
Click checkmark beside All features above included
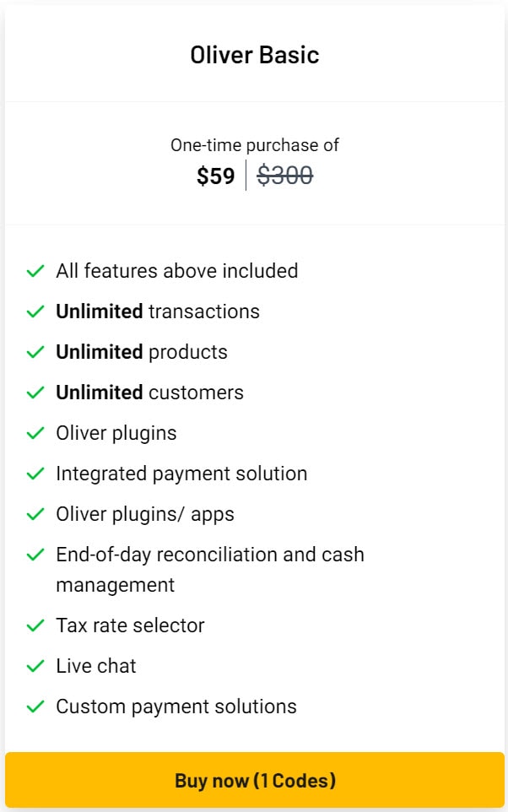35,271
